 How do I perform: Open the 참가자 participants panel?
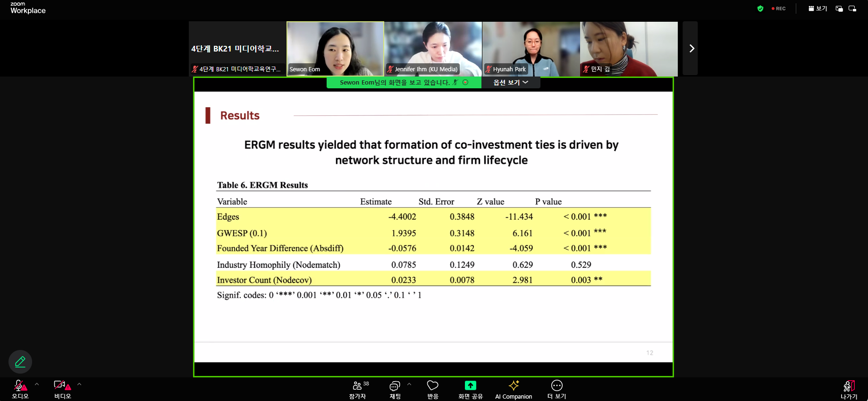tap(358, 389)
